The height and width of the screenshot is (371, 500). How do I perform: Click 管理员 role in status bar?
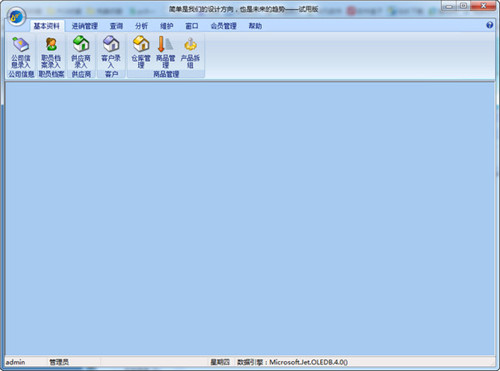(59, 362)
